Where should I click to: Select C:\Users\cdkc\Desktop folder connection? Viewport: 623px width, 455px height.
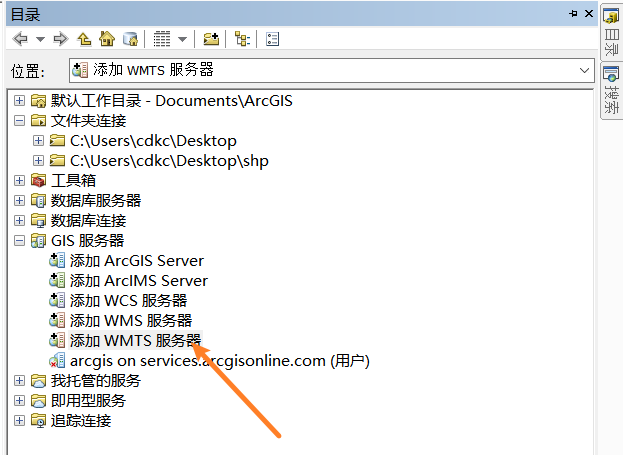pyautogui.click(x=153, y=141)
